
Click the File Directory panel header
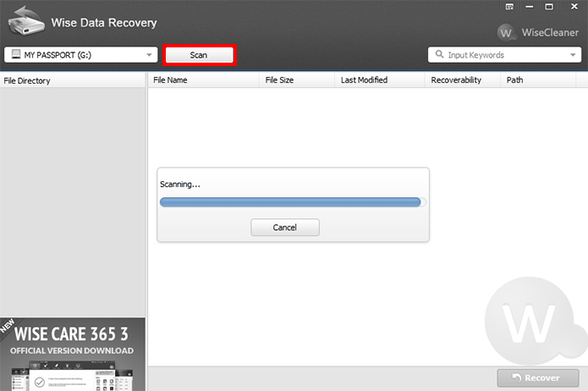73,80
